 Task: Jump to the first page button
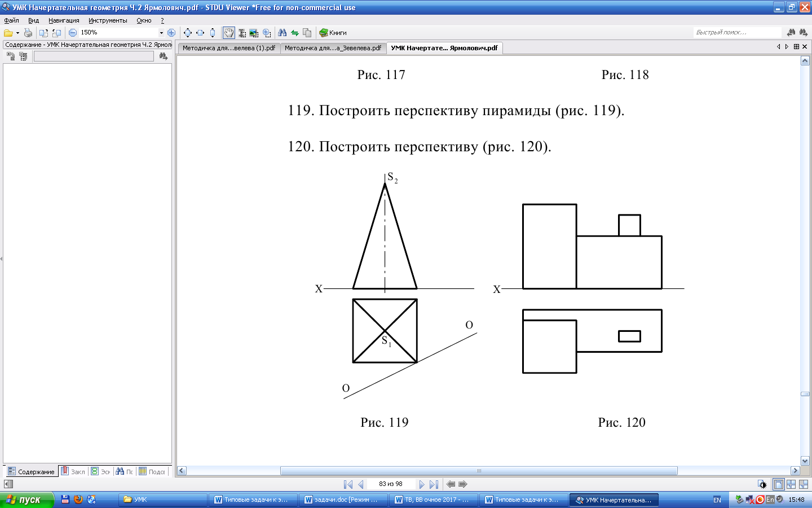pyautogui.click(x=348, y=484)
